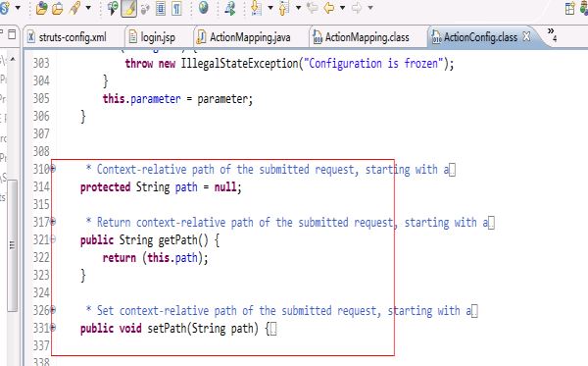This screenshot has width=588, height=366.
Task: Click the Open Task folder icon
Action: click(58, 8)
